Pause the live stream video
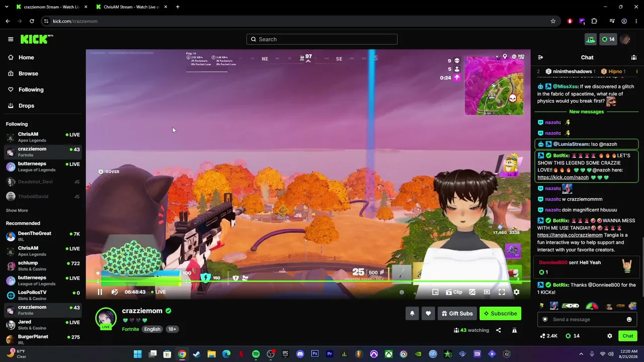The image size is (644, 362). 100,292
